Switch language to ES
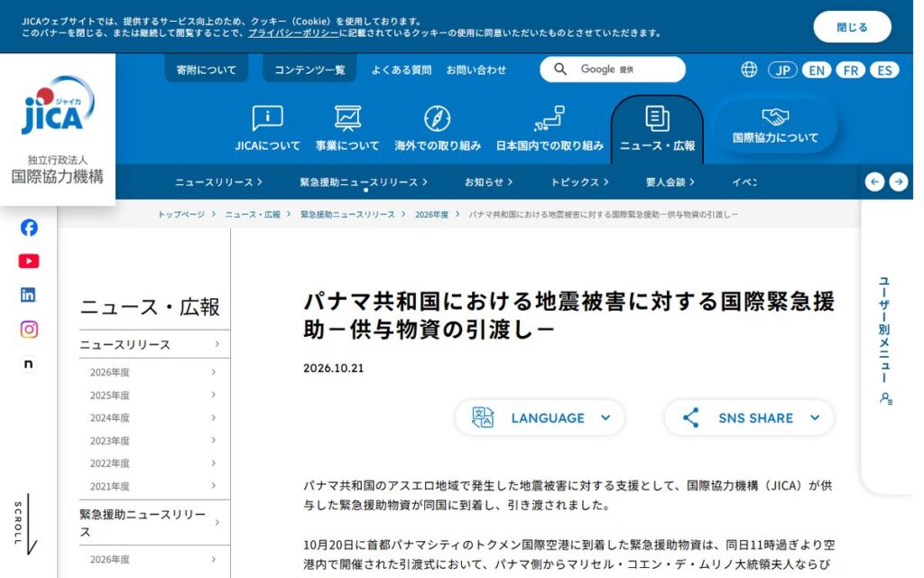This screenshot has width=924, height=578. [884, 70]
